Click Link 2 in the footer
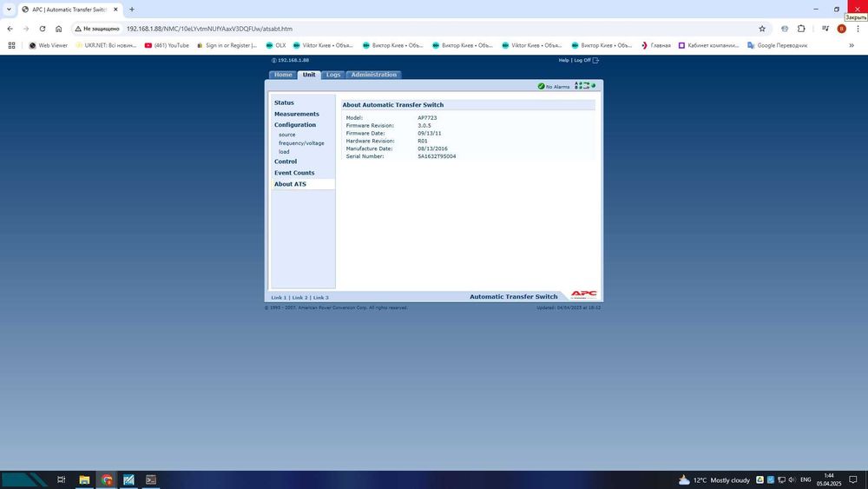Image resolution: width=868 pixels, height=489 pixels. point(299,298)
